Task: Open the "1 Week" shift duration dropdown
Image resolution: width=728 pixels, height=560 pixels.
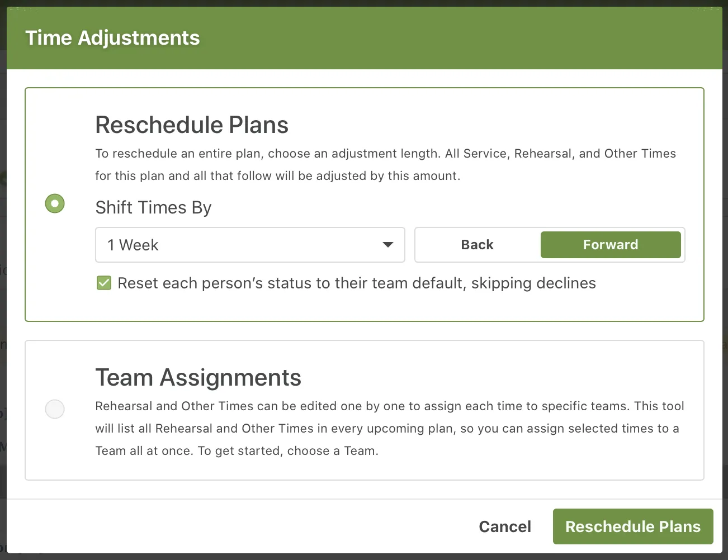Action: point(250,245)
